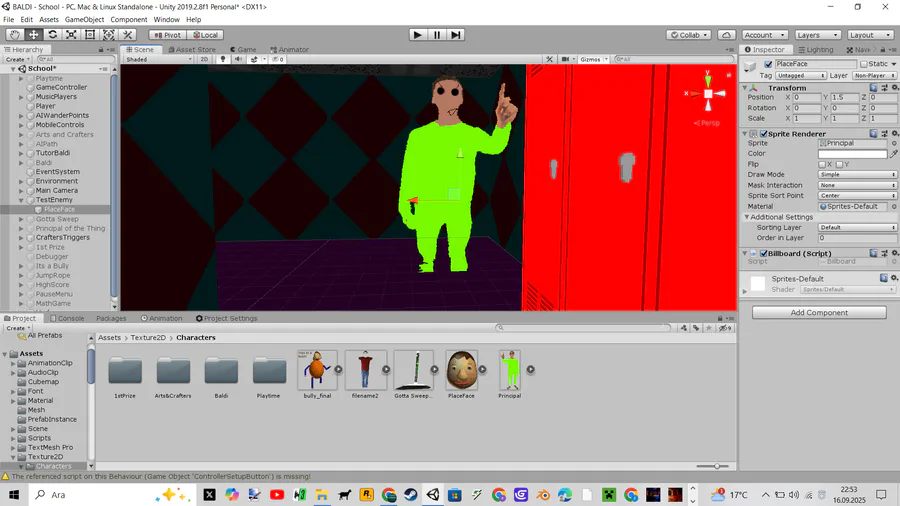Open Shaded draw mode dropdown

(x=158, y=59)
